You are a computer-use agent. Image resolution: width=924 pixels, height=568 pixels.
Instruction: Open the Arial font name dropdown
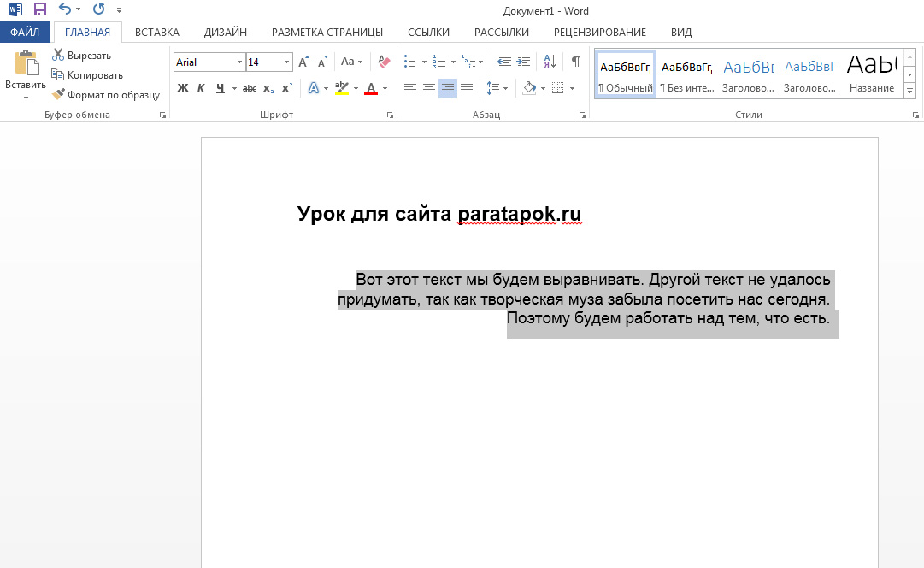(239, 62)
